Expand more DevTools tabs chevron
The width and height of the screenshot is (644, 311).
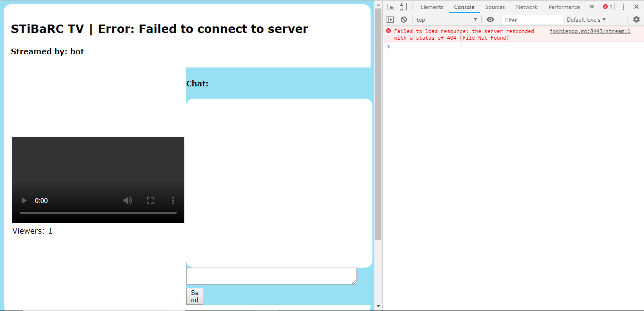[x=592, y=7]
